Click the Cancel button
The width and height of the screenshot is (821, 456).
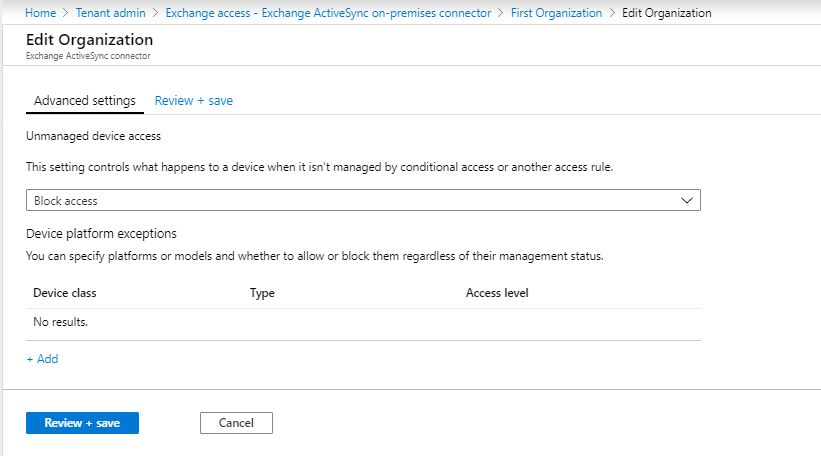(236, 423)
